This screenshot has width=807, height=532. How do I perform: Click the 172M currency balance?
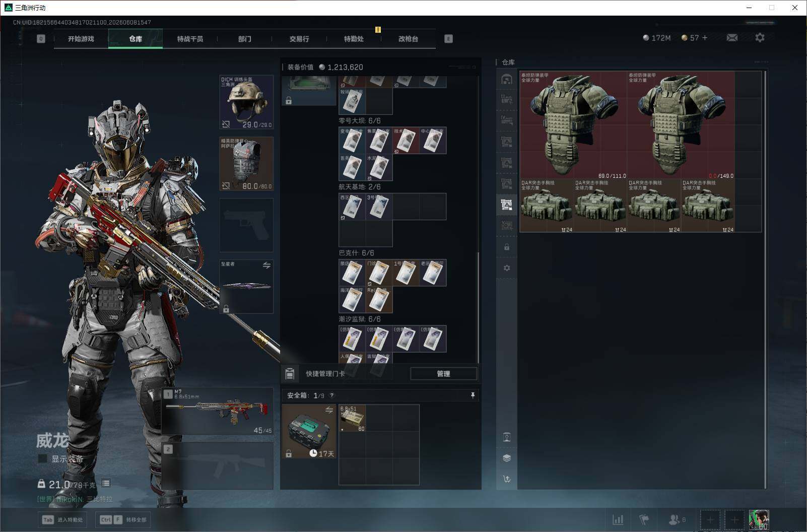(657, 38)
